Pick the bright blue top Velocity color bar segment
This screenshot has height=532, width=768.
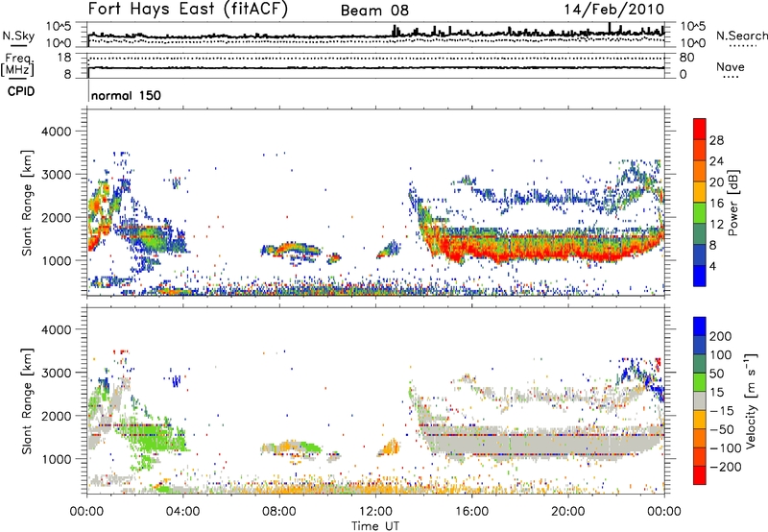[700, 326]
